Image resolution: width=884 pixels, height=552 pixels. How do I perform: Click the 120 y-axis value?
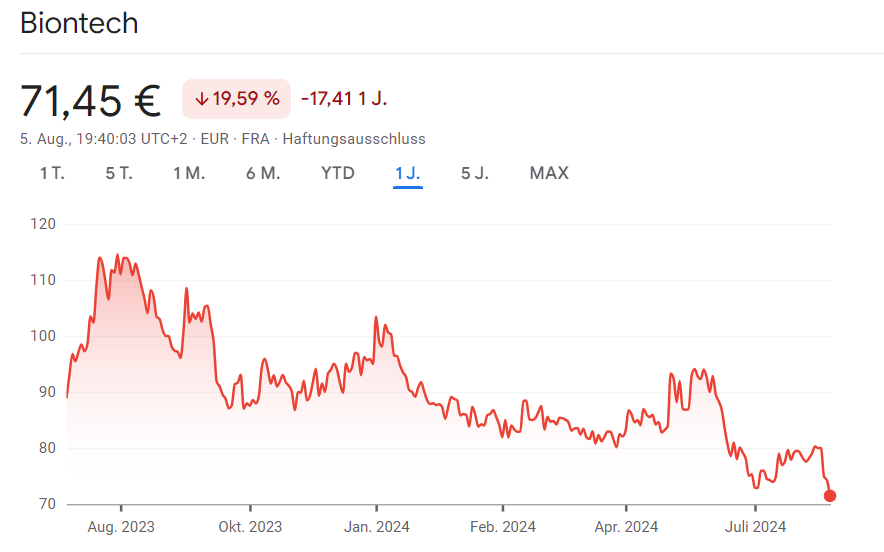point(43,224)
